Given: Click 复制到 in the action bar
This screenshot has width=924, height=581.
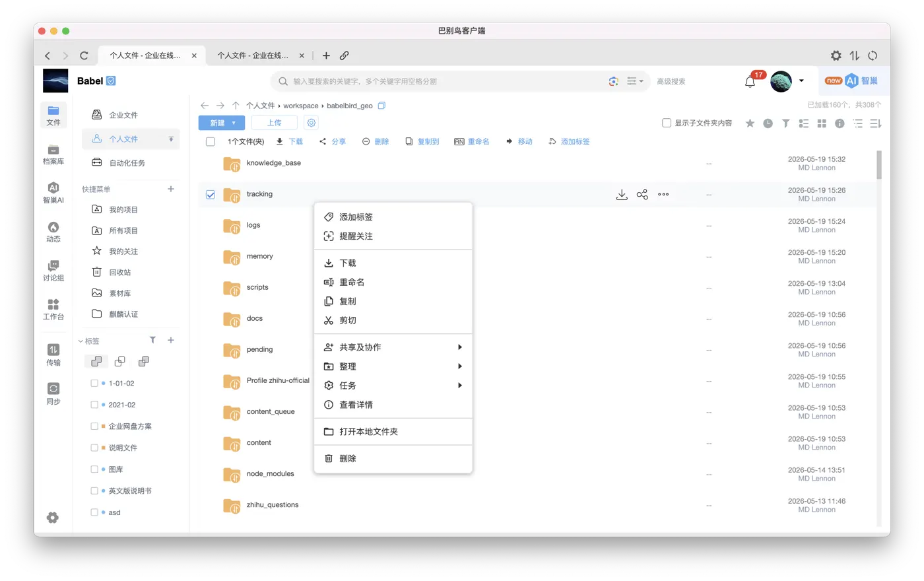Looking at the screenshot, I should click(x=422, y=141).
